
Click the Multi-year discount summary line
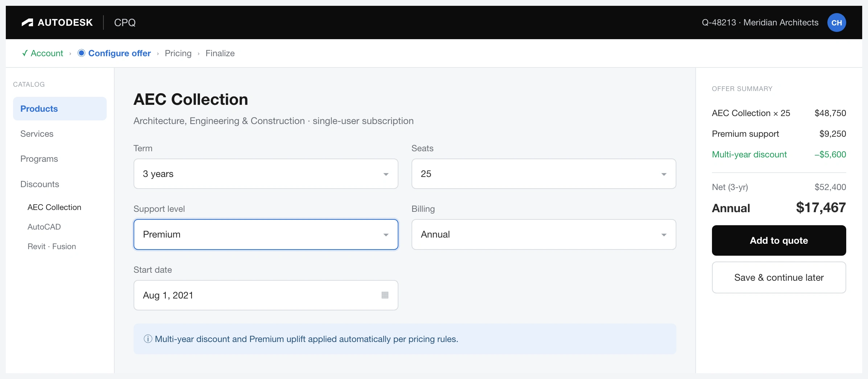pyautogui.click(x=779, y=155)
